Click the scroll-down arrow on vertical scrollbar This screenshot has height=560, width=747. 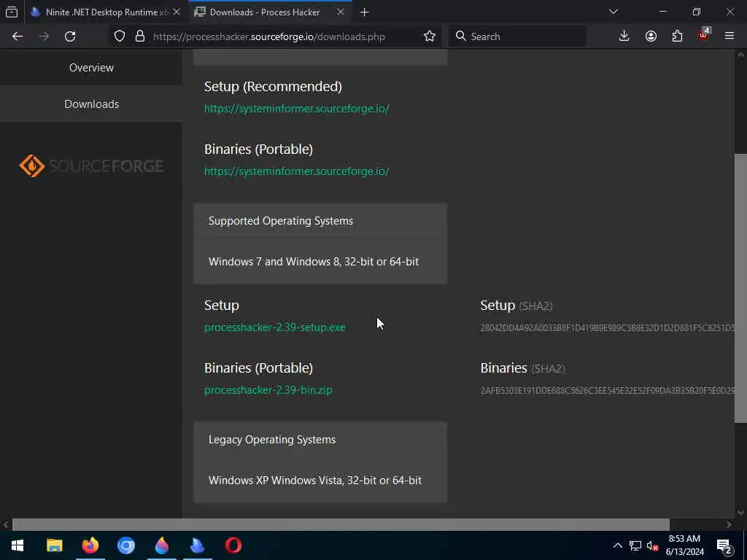click(740, 513)
